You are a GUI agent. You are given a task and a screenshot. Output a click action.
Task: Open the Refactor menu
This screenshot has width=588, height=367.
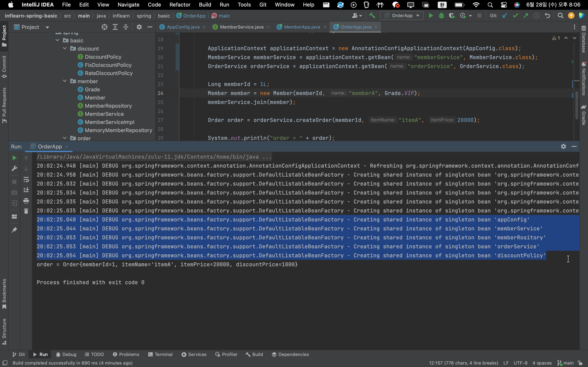click(180, 5)
